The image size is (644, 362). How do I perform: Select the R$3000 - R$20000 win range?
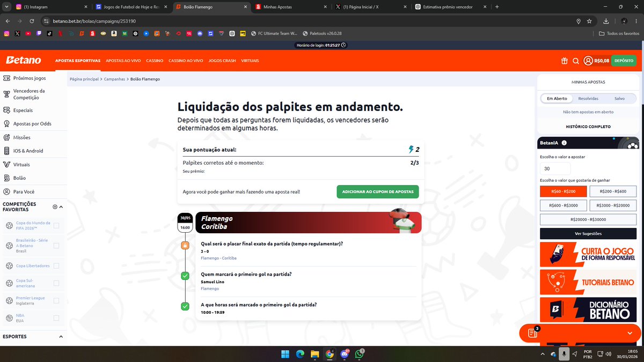(x=613, y=205)
